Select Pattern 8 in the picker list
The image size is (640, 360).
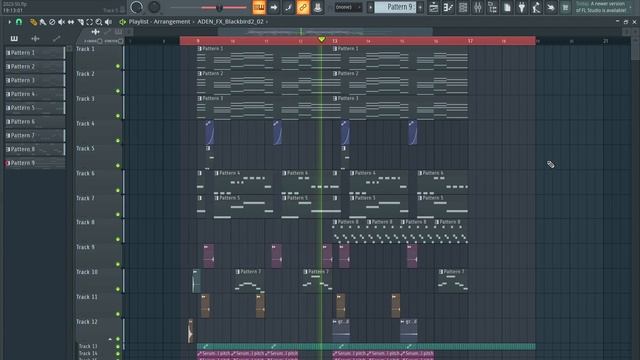coord(35,149)
